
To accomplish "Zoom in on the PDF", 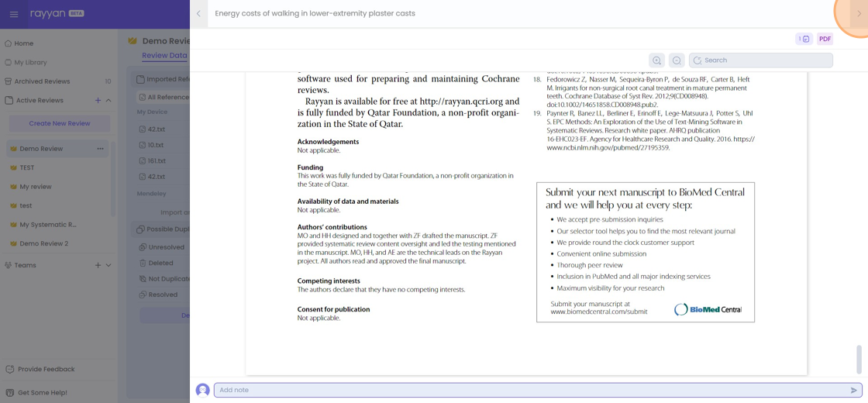I will pyautogui.click(x=656, y=60).
